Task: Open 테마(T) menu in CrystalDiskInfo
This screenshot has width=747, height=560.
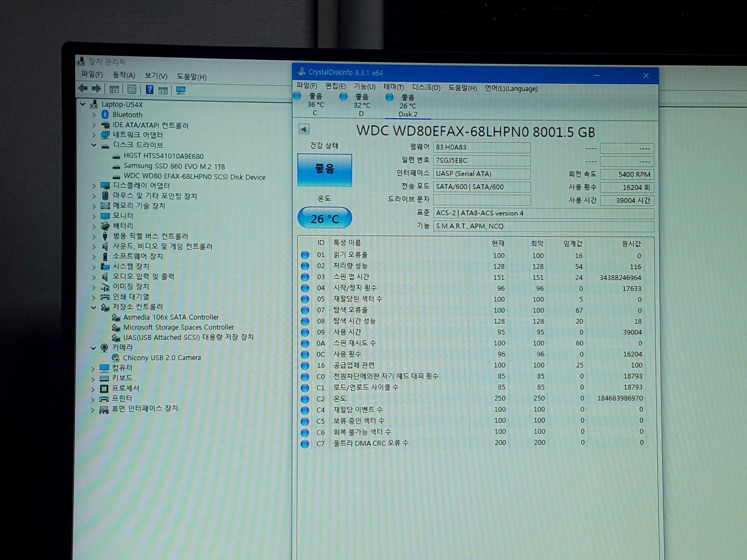Action: (394, 87)
